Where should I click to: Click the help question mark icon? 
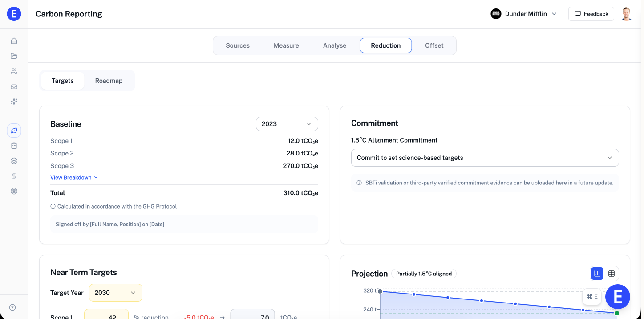pyautogui.click(x=12, y=307)
